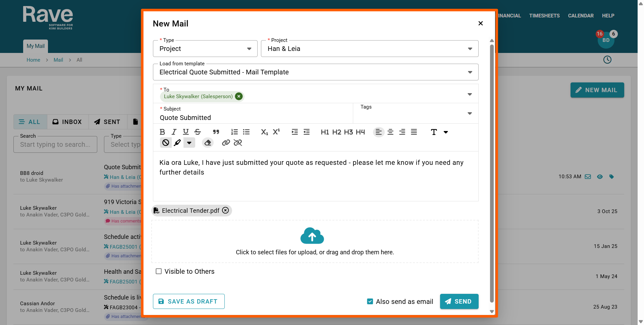Remove the hyperlink with the unlink icon

(x=238, y=143)
